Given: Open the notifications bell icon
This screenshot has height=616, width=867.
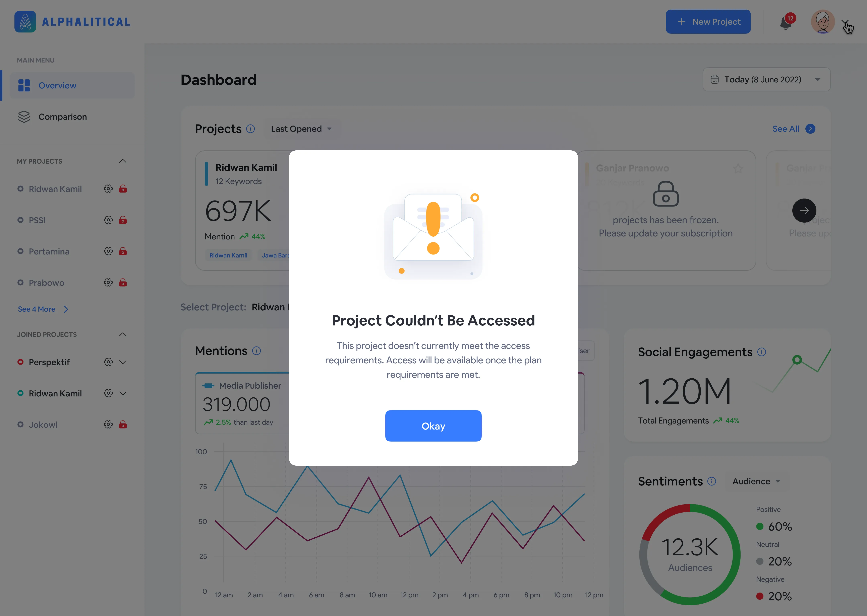Looking at the screenshot, I should tap(785, 23).
